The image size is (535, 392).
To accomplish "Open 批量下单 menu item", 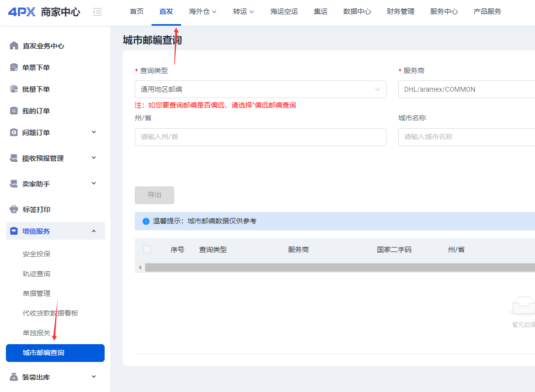I will (36, 89).
